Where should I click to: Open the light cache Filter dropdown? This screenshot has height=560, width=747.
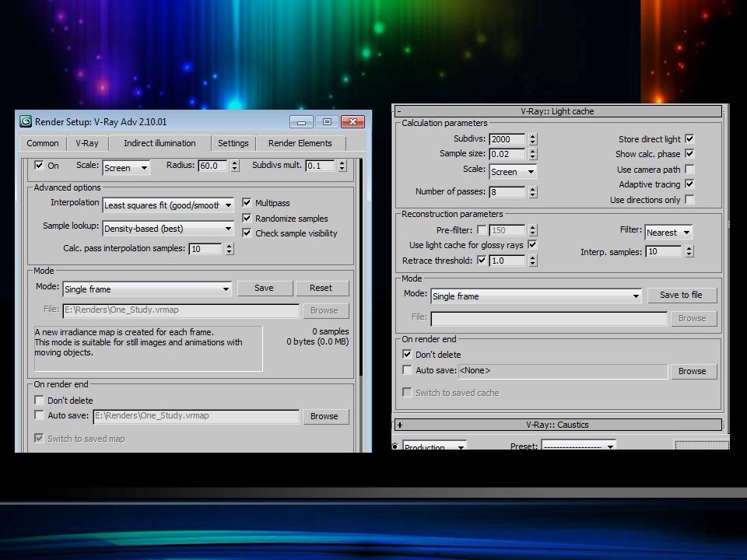click(x=668, y=233)
